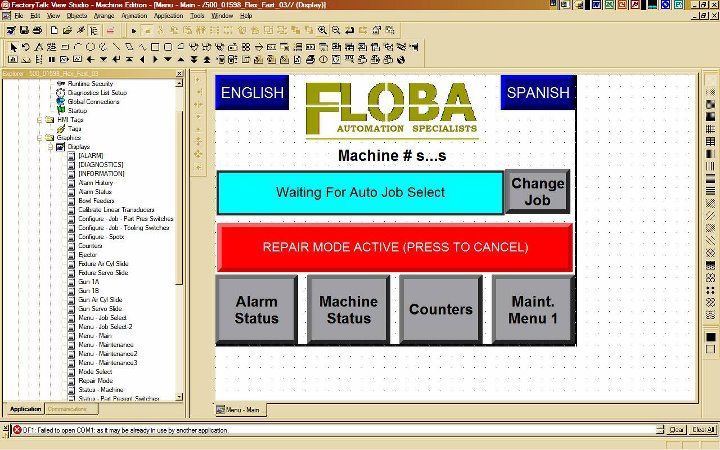
Task: Click the Save icon in the toolbar
Action: pyautogui.click(x=23, y=31)
